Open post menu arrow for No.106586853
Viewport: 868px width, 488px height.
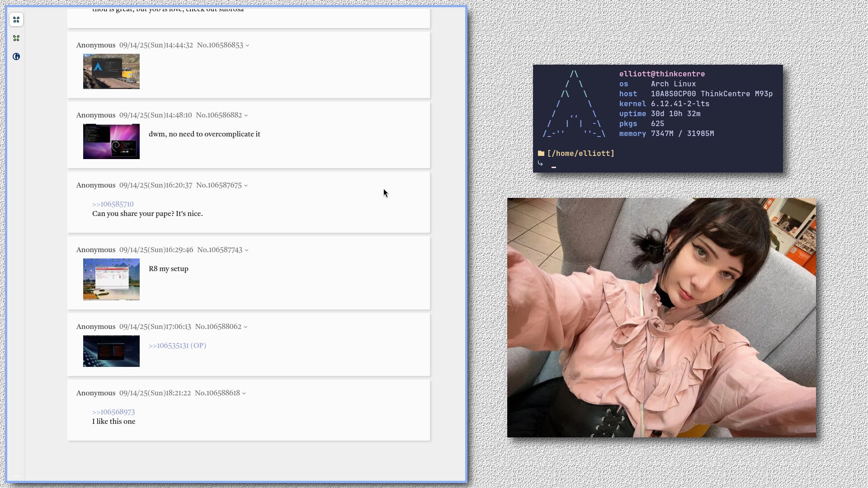pos(247,46)
